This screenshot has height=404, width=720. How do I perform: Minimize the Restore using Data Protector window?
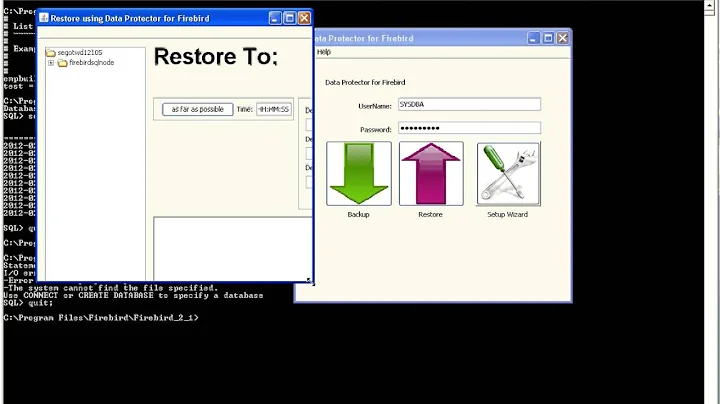tap(275, 18)
